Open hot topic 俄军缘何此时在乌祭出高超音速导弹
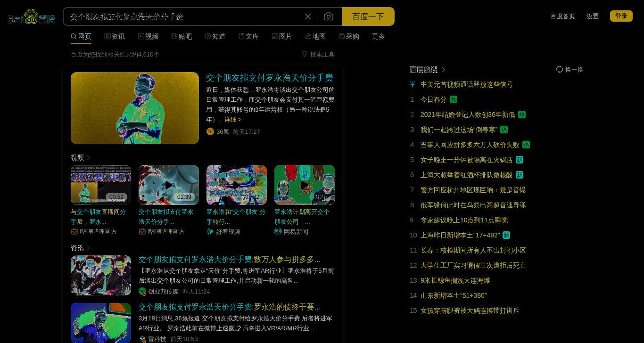This screenshot has height=343, width=644. point(473,205)
